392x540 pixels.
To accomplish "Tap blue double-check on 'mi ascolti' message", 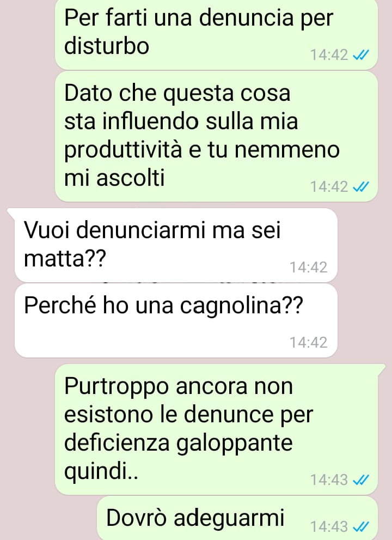I will click(361, 187).
